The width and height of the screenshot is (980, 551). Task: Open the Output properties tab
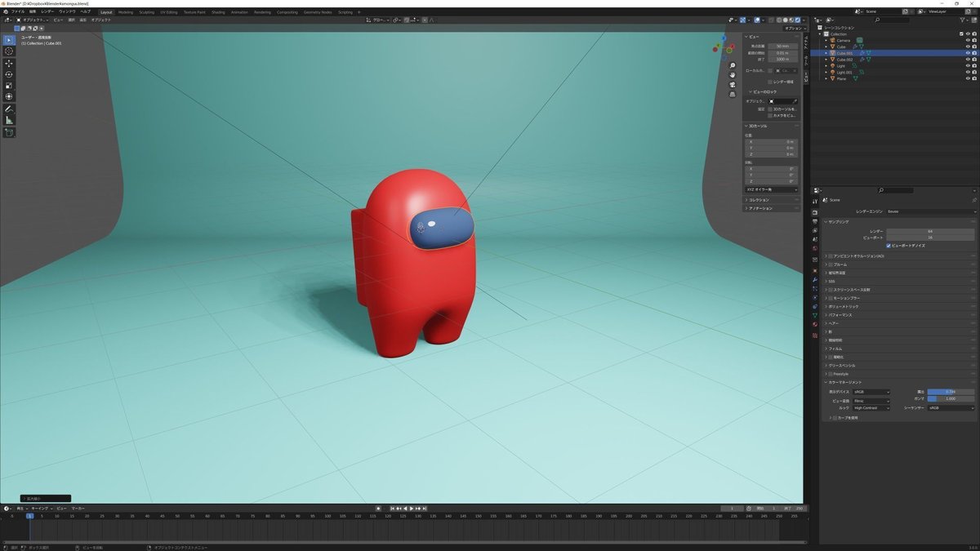[x=815, y=221]
